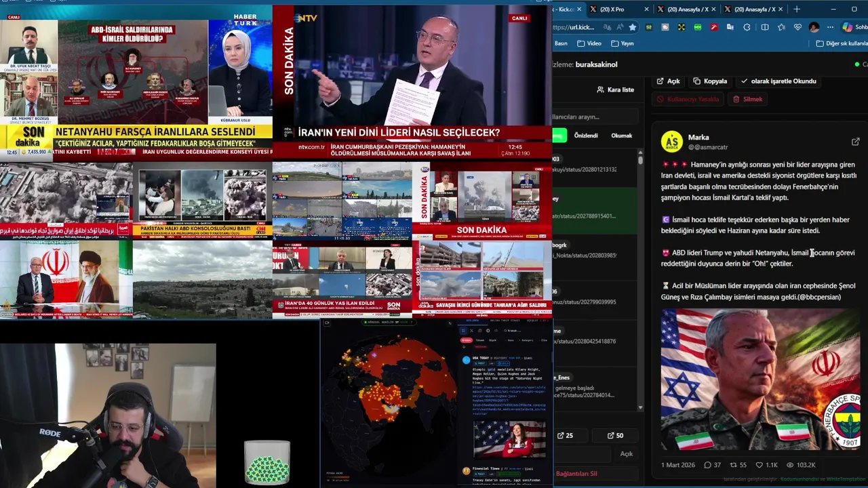This screenshot has height=488, width=868.
Task: Click the Marka post image
Action: 760,380
